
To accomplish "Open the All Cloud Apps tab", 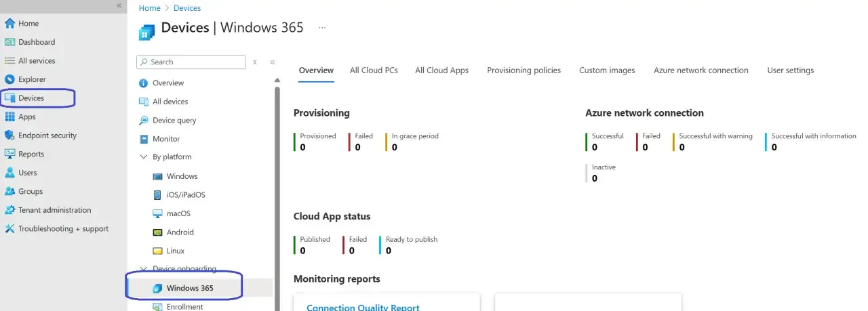I will point(441,70).
